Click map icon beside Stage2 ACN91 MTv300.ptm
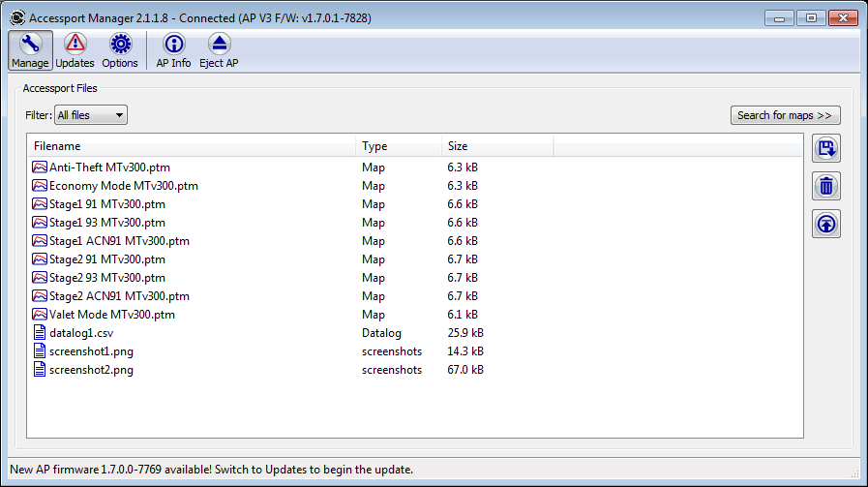Screen dimensions: 868x487 point(40,296)
